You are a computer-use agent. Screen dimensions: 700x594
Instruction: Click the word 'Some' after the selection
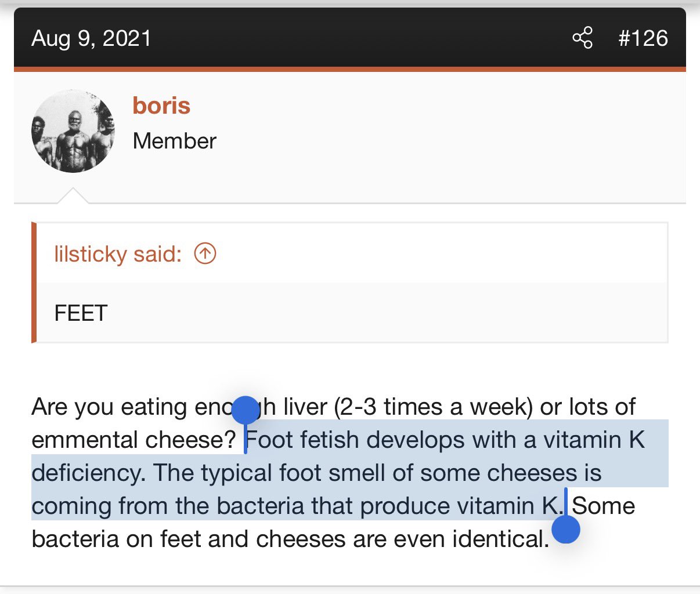pyautogui.click(x=604, y=506)
